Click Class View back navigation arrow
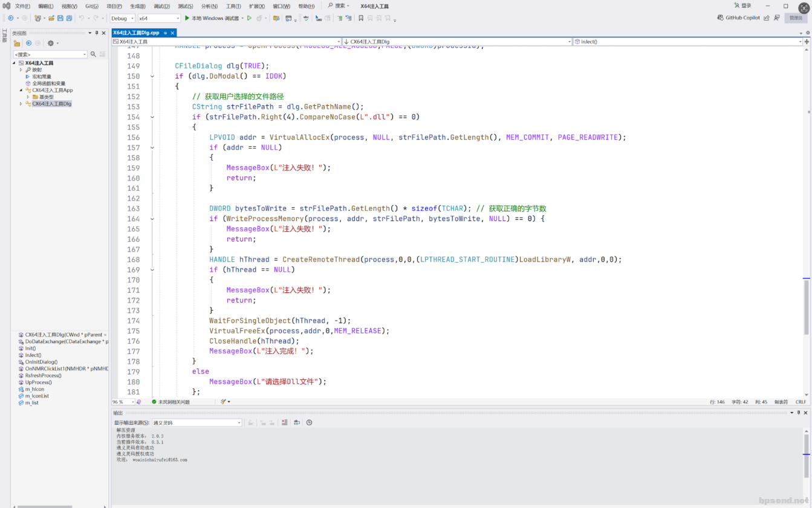The height and width of the screenshot is (508, 812). tap(28, 43)
